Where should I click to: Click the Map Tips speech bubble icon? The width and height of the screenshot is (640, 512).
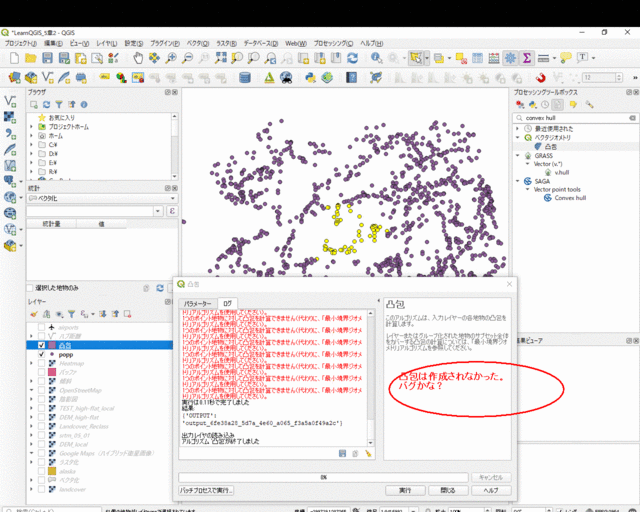tap(566, 58)
